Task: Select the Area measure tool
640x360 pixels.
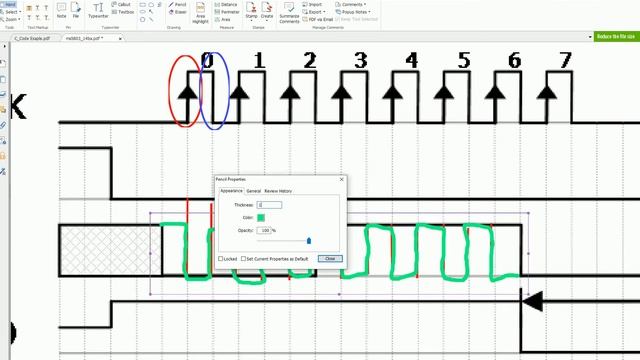Action: [222, 19]
